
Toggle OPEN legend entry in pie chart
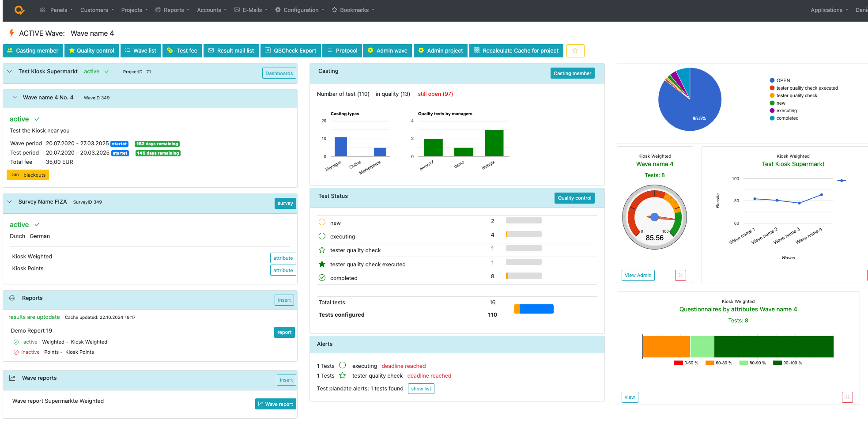(780, 80)
